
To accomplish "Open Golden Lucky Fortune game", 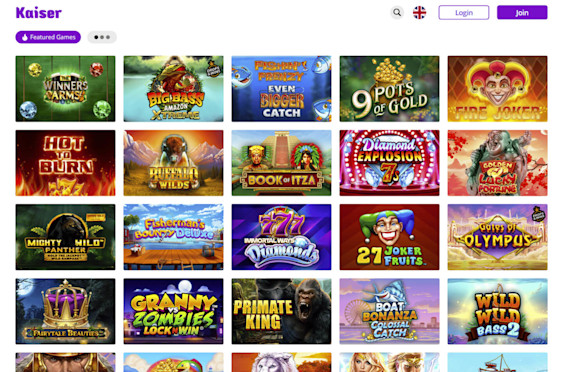I will 498,163.
